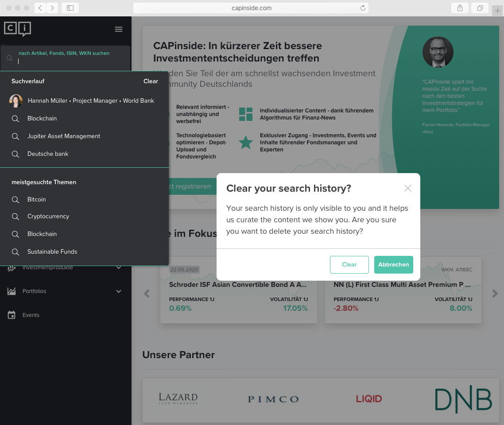Click the browser page reload icon

[x=363, y=8]
